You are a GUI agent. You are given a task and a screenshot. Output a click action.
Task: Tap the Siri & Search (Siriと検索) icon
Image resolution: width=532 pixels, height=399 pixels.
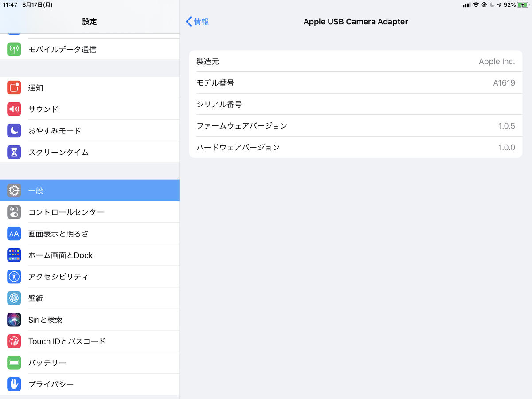tap(14, 320)
